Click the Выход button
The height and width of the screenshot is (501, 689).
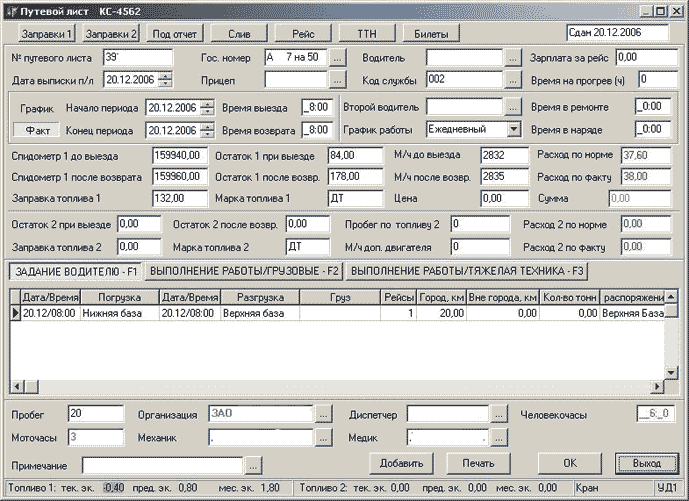pos(646,463)
